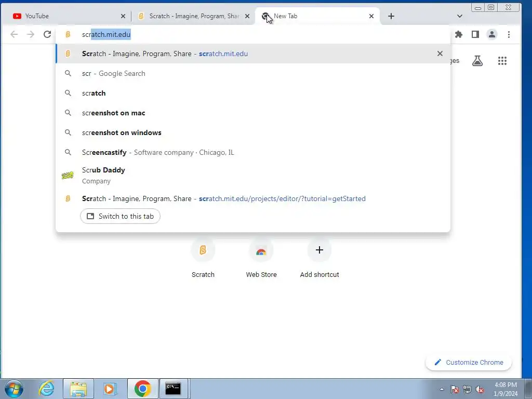Open the user profile icon

coord(491,34)
